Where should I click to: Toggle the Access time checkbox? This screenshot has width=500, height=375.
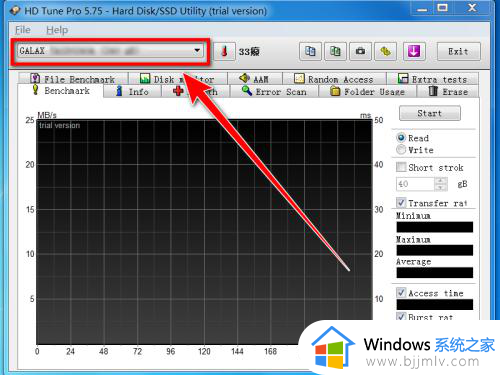401,293
